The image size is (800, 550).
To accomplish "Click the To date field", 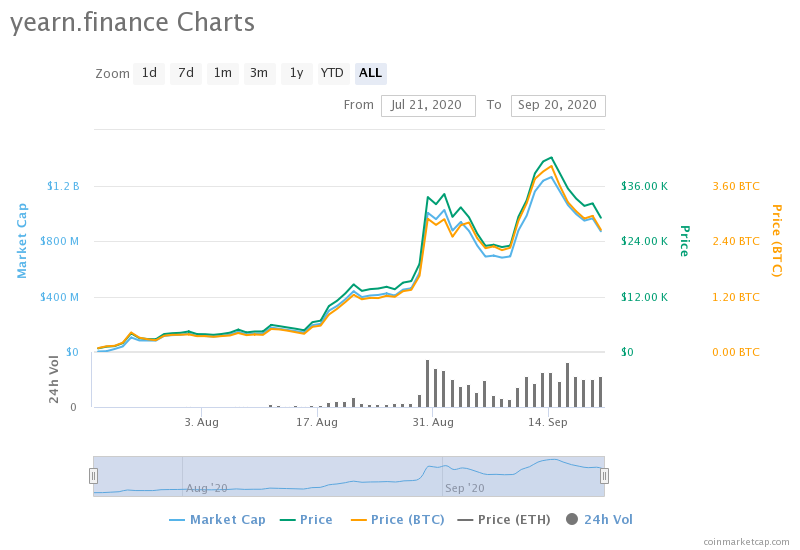I will click(558, 106).
